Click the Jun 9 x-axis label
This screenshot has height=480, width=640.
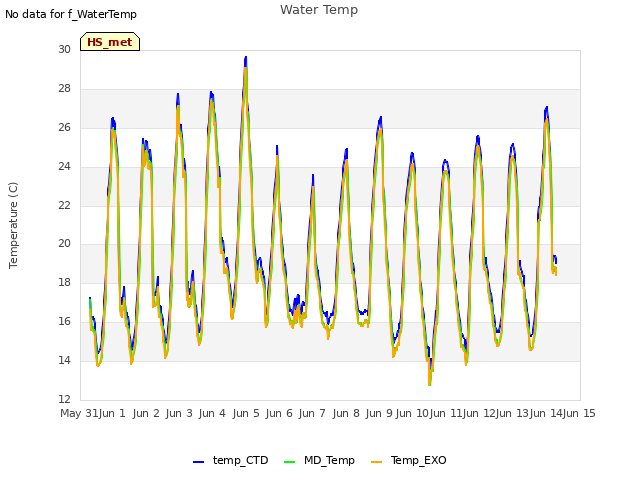tap(379, 413)
